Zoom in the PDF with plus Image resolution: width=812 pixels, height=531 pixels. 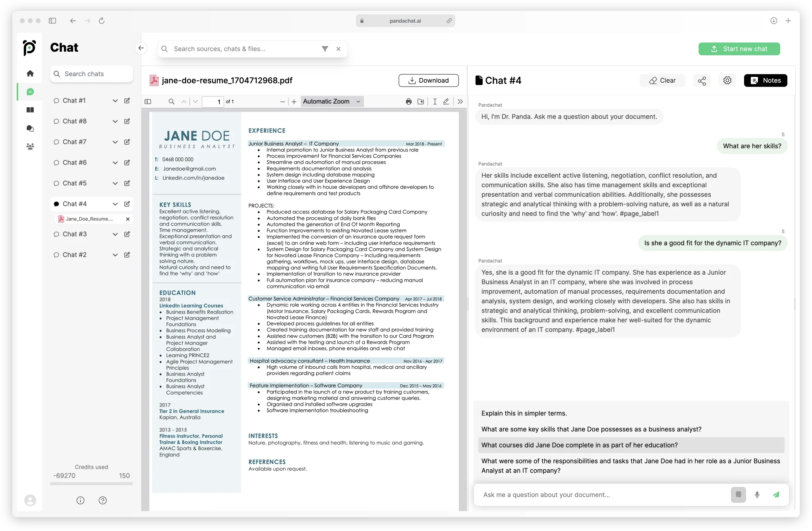click(x=294, y=102)
